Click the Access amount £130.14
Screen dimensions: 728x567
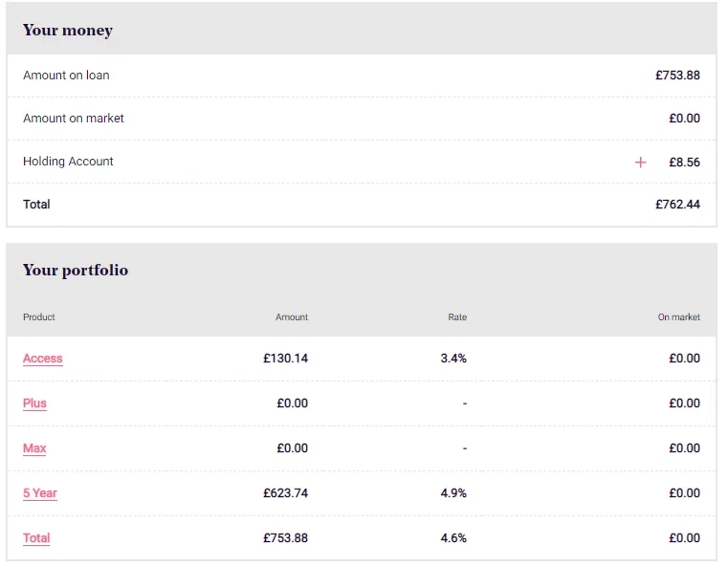pyautogui.click(x=285, y=359)
